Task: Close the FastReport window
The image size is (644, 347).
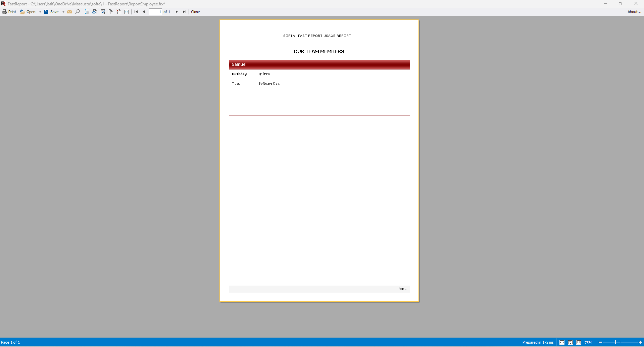Action: click(x=636, y=4)
